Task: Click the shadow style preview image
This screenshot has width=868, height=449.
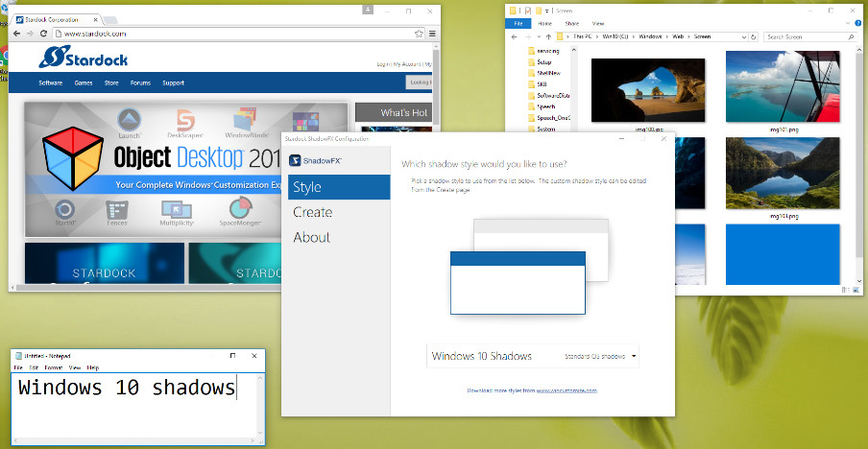Action: coord(529,267)
